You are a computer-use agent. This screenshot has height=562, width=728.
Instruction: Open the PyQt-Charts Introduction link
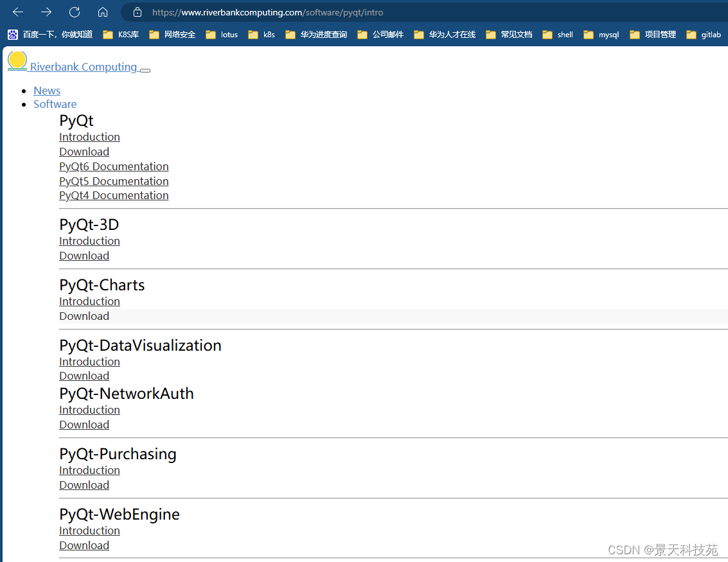(x=89, y=301)
